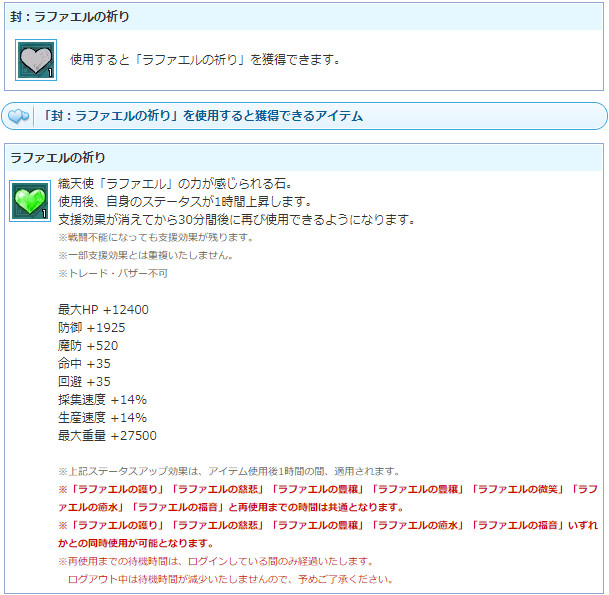Click the note '※一部支援効果とは重複いたしません。'

[146, 255]
